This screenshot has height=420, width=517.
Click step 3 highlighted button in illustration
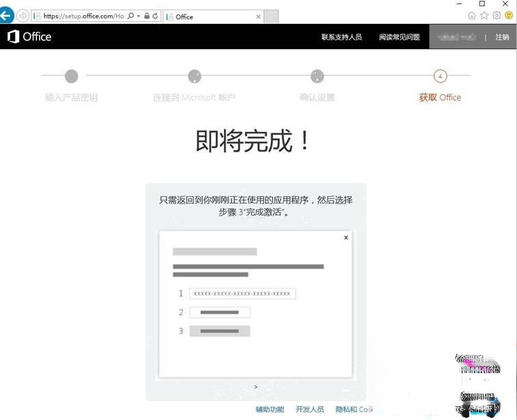pos(220,331)
